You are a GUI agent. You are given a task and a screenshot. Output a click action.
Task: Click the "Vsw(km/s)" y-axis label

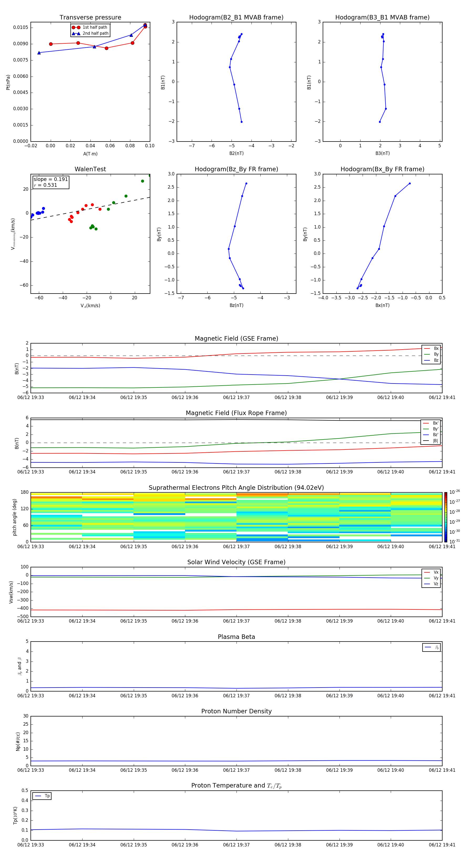coord(11,592)
